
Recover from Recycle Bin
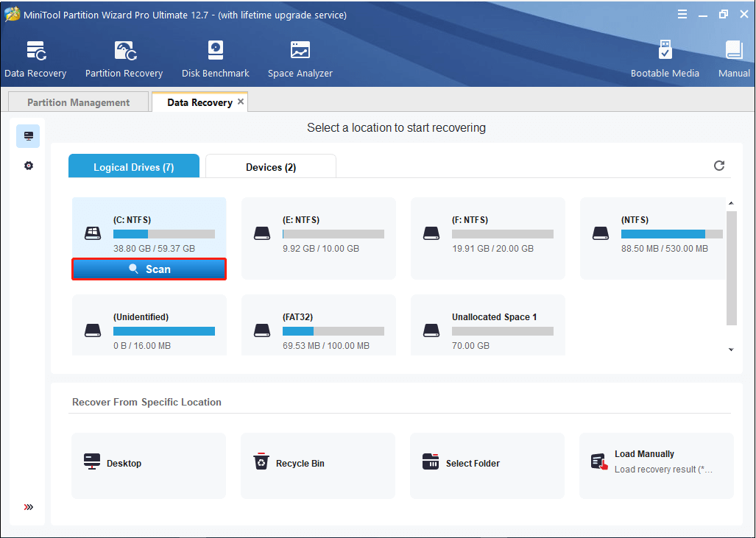[318, 466]
